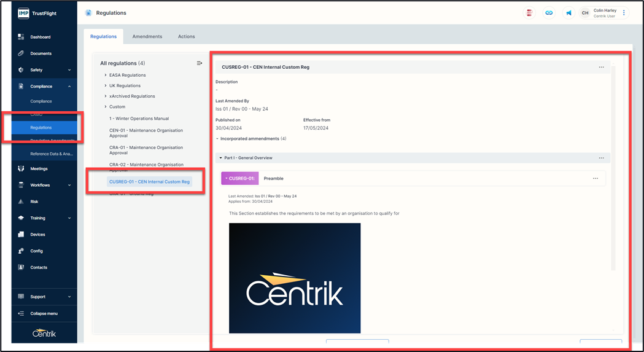Expand the Safety submenu chevron
644x352 pixels.
tap(69, 70)
